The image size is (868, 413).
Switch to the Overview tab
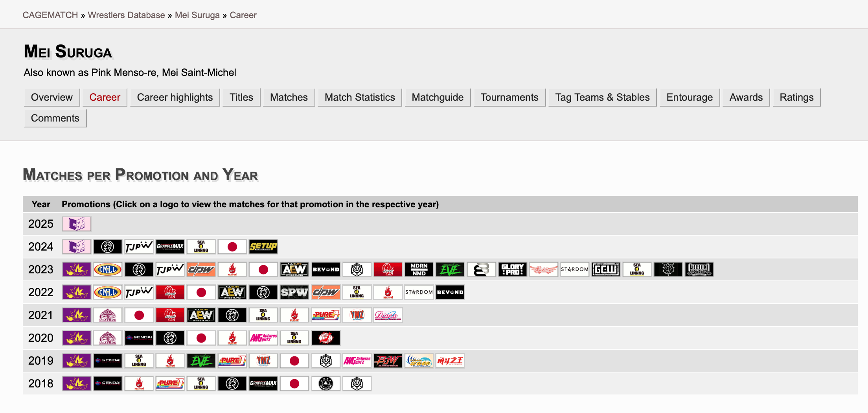[x=52, y=97]
